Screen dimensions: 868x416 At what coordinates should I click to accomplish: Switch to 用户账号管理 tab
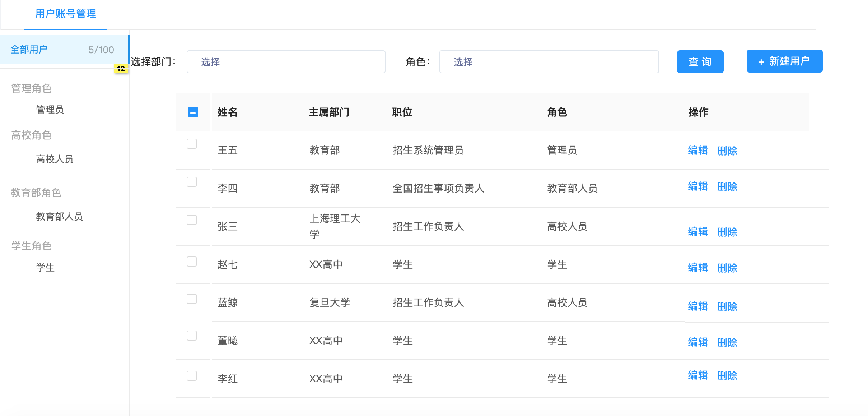pyautogui.click(x=65, y=14)
